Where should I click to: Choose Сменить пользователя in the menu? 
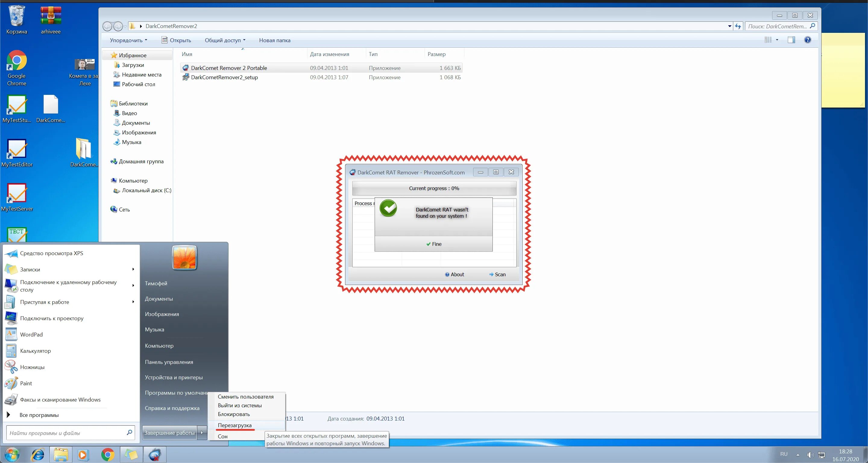pos(246,396)
